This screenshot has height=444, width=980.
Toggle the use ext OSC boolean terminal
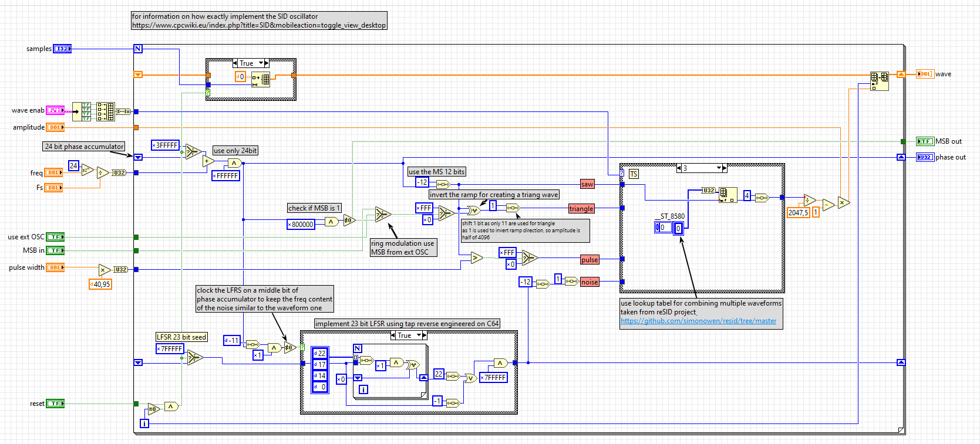click(x=55, y=237)
